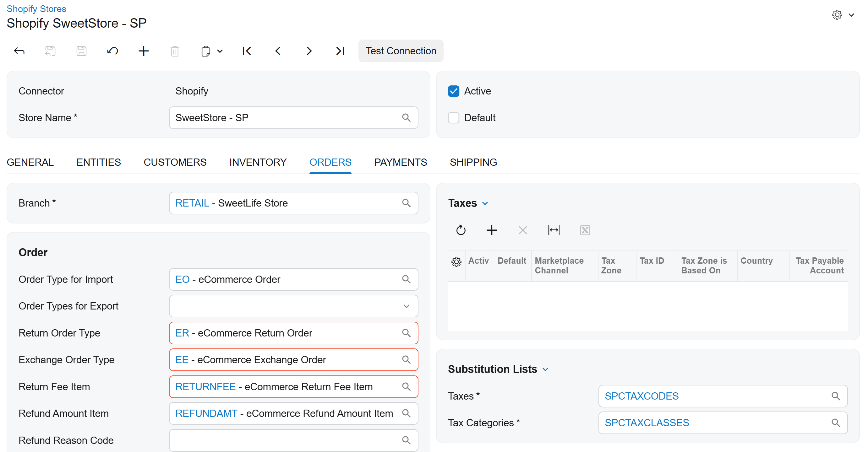Switch to the ENTITIES tab
The image size is (868, 452).
(98, 162)
